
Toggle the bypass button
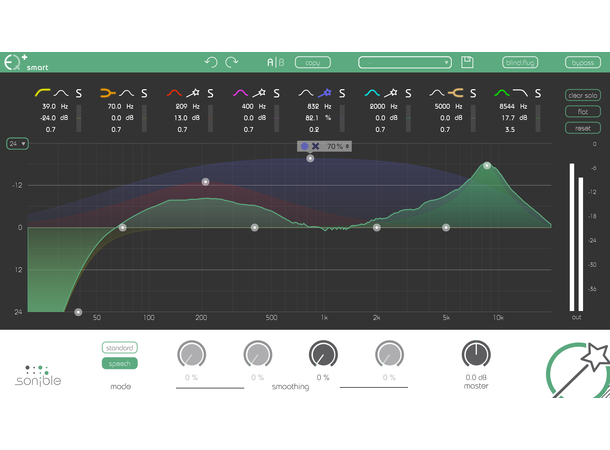tap(582, 62)
